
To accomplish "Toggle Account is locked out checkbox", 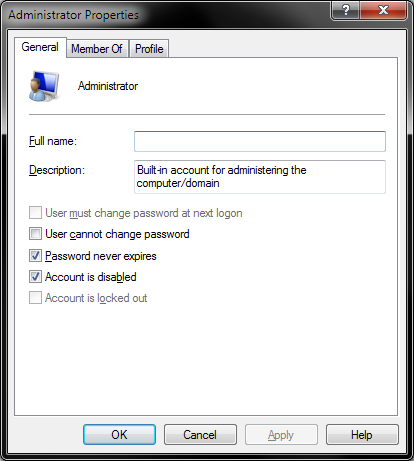I will [35, 298].
